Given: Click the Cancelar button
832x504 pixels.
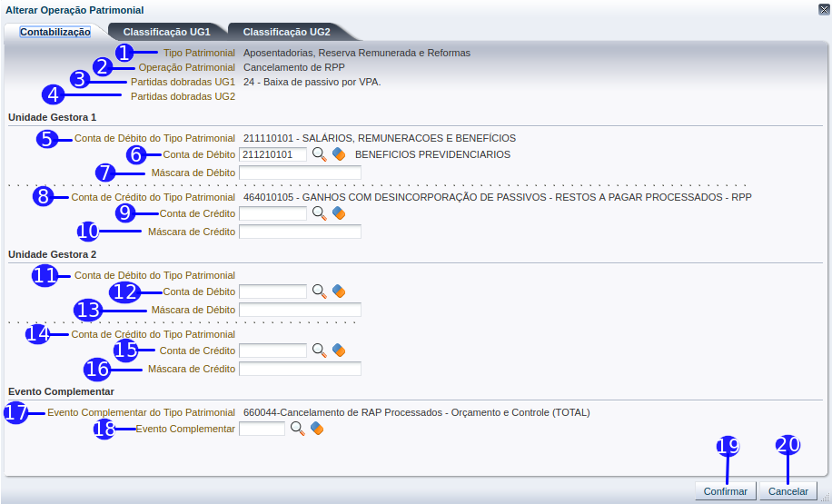Looking at the screenshot, I should pos(787,491).
